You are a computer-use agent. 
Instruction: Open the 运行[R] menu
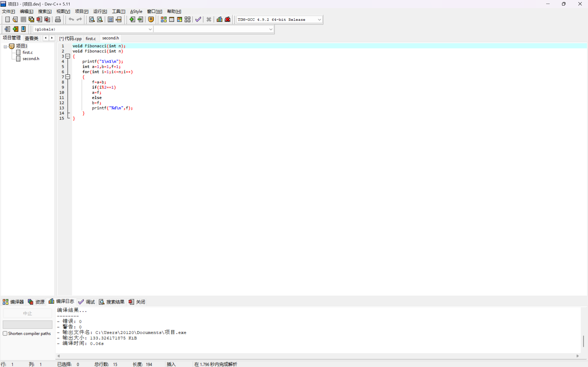coord(100,11)
